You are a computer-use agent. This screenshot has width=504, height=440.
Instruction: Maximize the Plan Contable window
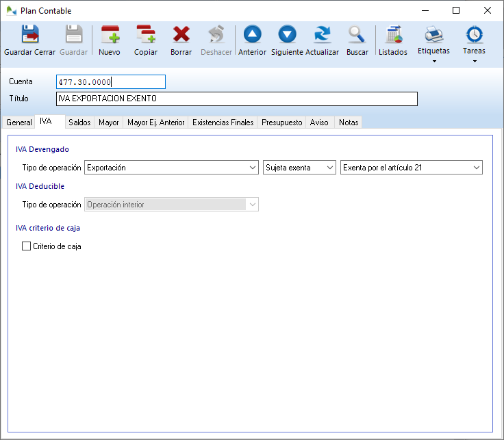click(x=456, y=10)
